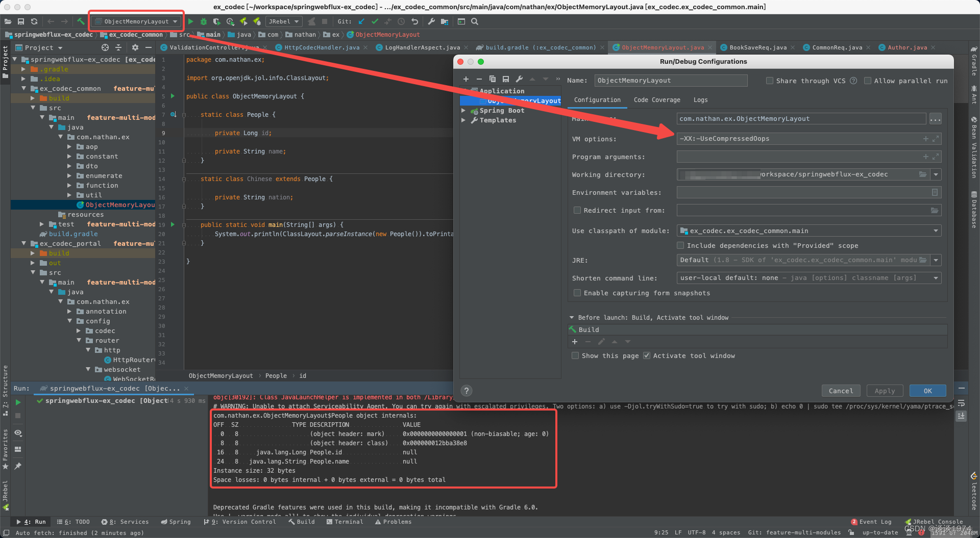The width and height of the screenshot is (980, 538).
Task: Copy configuration icon in Run/Debug dialog
Action: (492, 79)
